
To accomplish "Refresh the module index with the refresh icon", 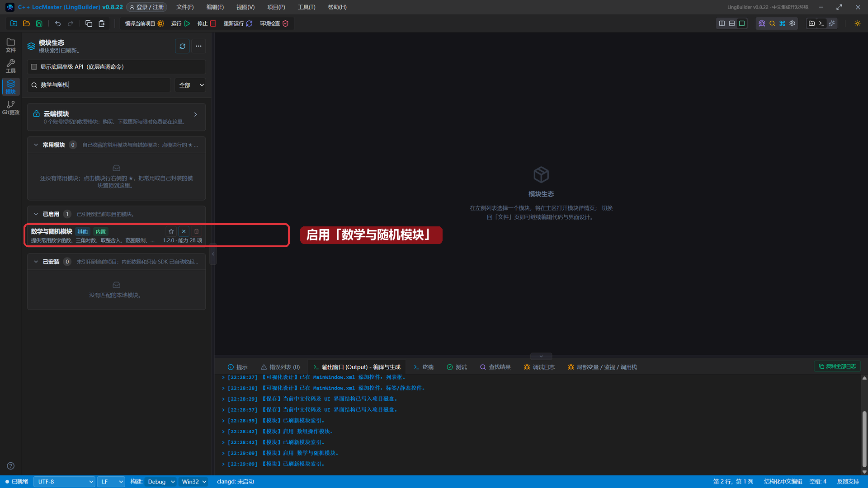I will point(183,46).
